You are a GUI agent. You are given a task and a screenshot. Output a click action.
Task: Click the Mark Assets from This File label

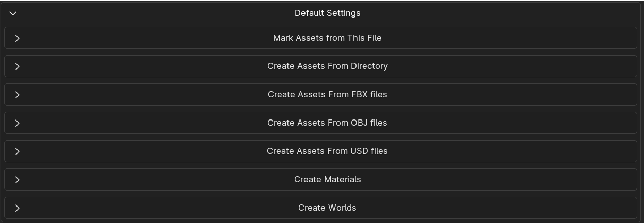327,38
